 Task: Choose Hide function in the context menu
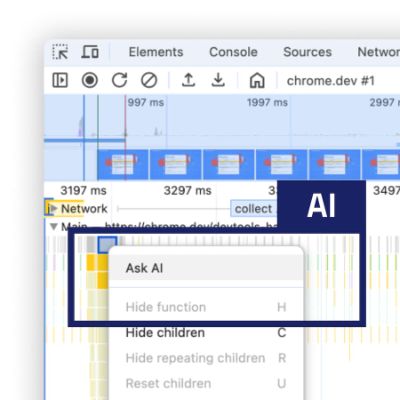tap(206, 307)
